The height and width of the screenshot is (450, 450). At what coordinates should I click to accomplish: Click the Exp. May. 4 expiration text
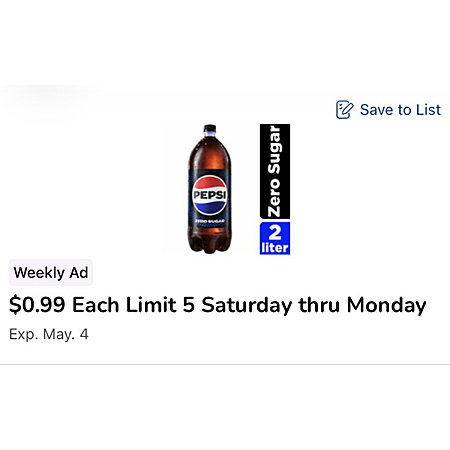click(x=49, y=334)
